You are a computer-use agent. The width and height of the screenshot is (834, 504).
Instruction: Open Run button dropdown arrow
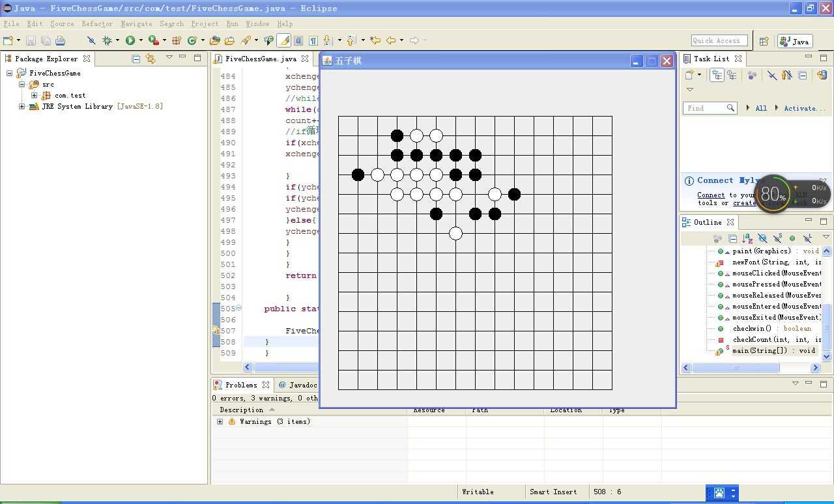click(x=141, y=40)
